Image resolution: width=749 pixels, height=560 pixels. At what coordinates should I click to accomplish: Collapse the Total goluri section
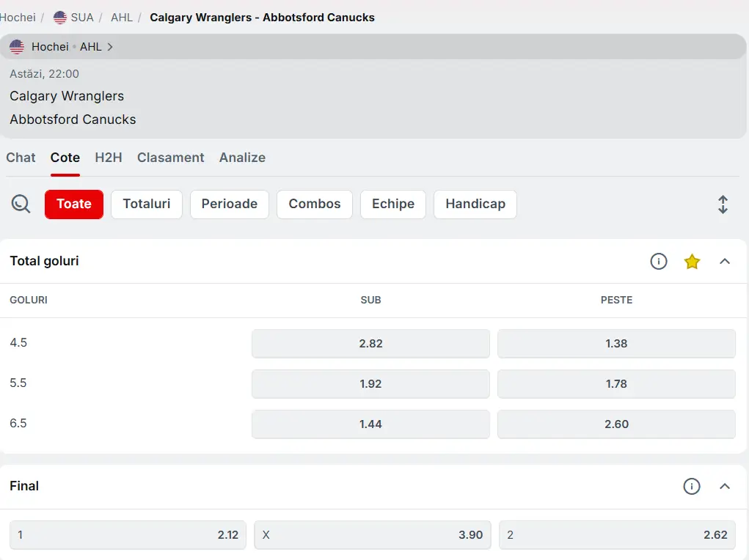click(x=725, y=261)
